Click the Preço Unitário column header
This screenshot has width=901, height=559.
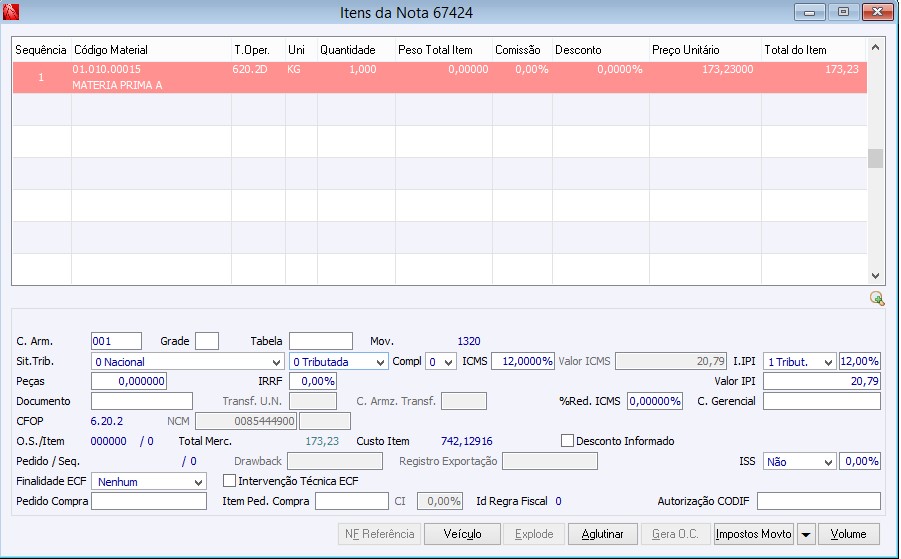pyautogui.click(x=706, y=50)
